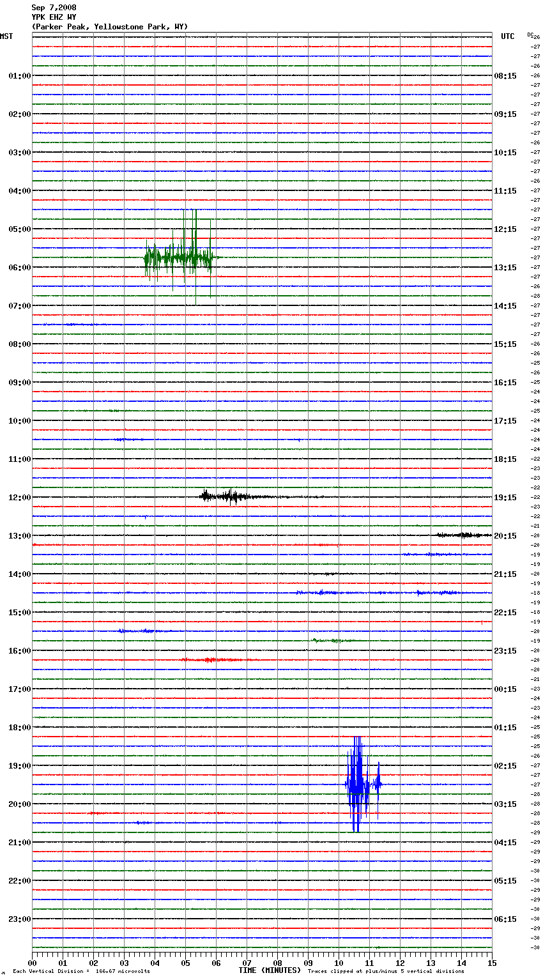
Task: Select the 'YPK EHZ WY' station code text
Action: 54,17
